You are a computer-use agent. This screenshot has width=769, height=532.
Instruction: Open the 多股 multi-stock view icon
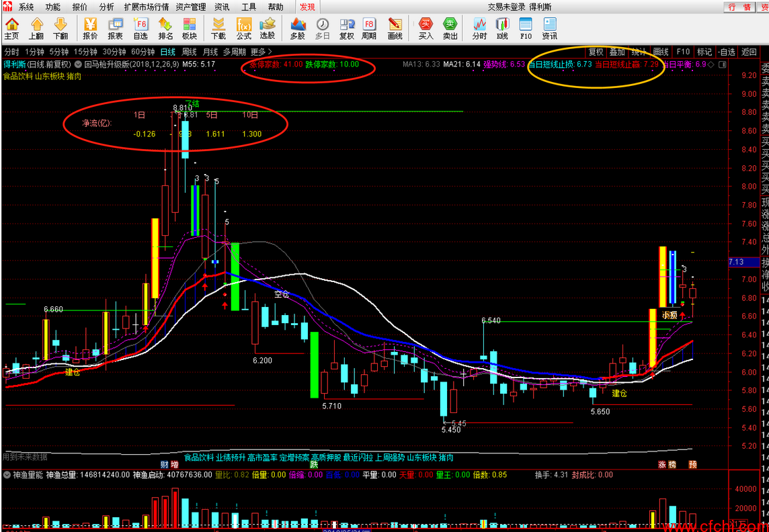pyautogui.click(x=298, y=28)
